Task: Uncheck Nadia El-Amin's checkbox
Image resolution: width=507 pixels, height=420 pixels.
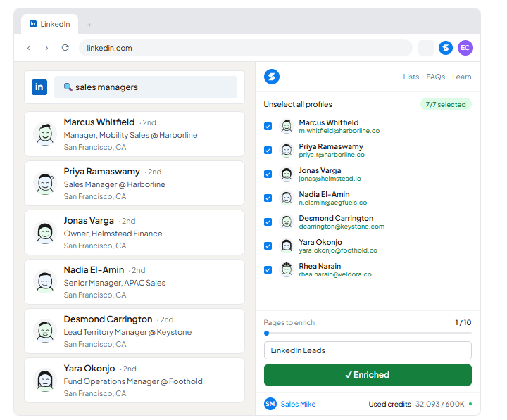Action: click(268, 198)
